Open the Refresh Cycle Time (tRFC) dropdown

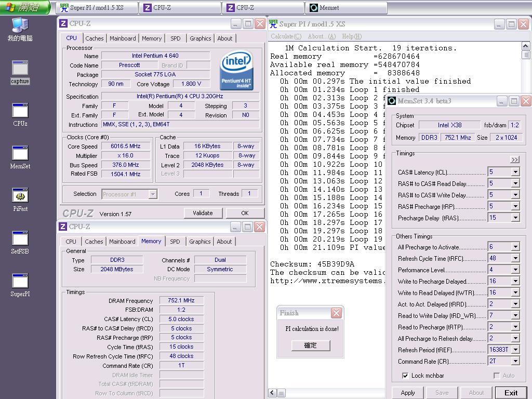515,258
